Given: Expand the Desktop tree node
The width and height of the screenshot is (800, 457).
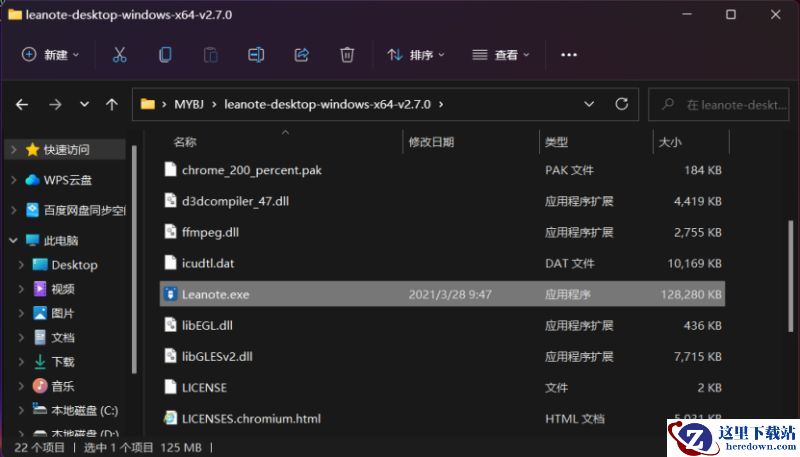Looking at the screenshot, I should 21,265.
